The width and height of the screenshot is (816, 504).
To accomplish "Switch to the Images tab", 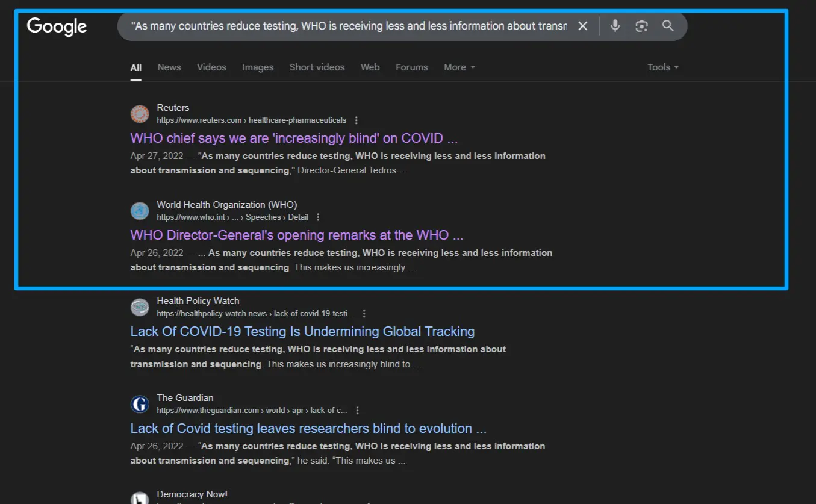I will pyautogui.click(x=258, y=67).
